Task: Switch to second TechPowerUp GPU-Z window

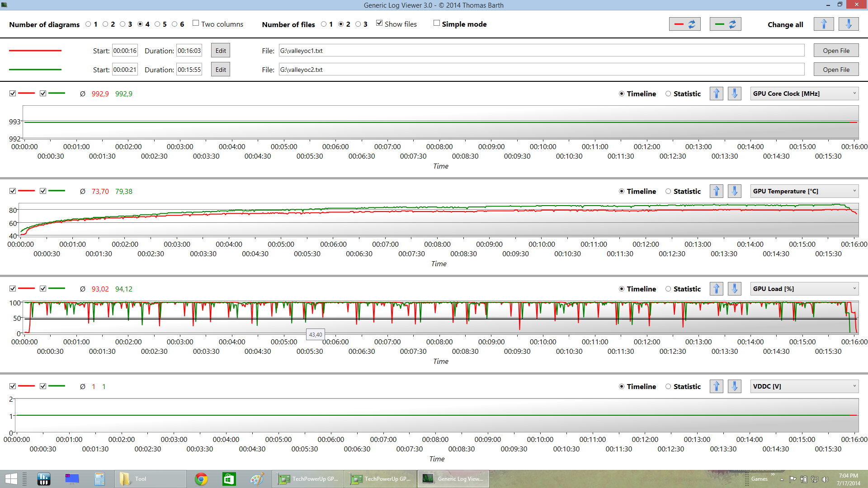Action: click(380, 479)
